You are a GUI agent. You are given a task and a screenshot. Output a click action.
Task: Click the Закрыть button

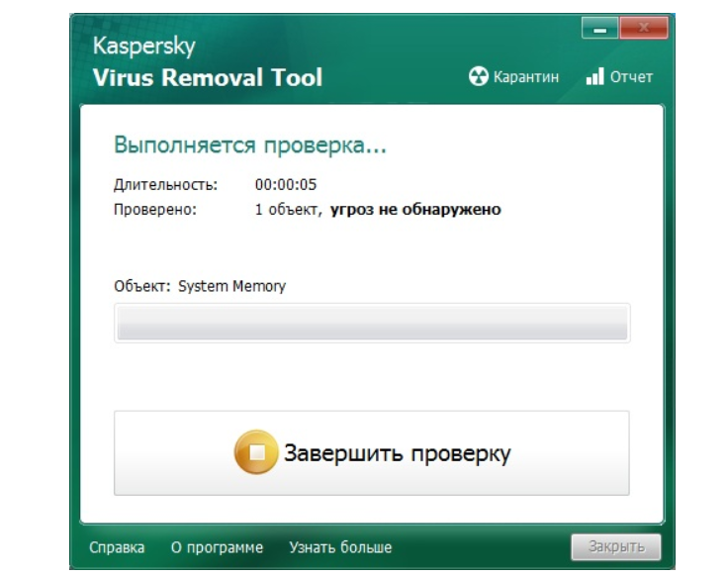pos(616,546)
